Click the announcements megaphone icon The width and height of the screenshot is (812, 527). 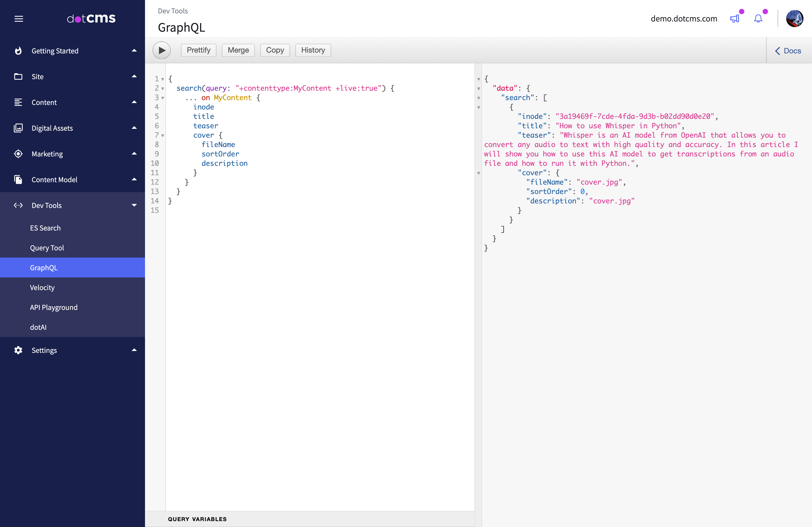[x=735, y=19]
